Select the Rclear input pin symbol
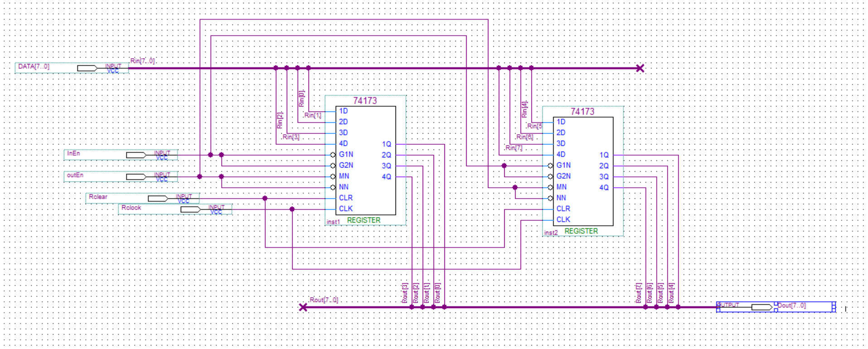868x349 pixels. pos(143,198)
